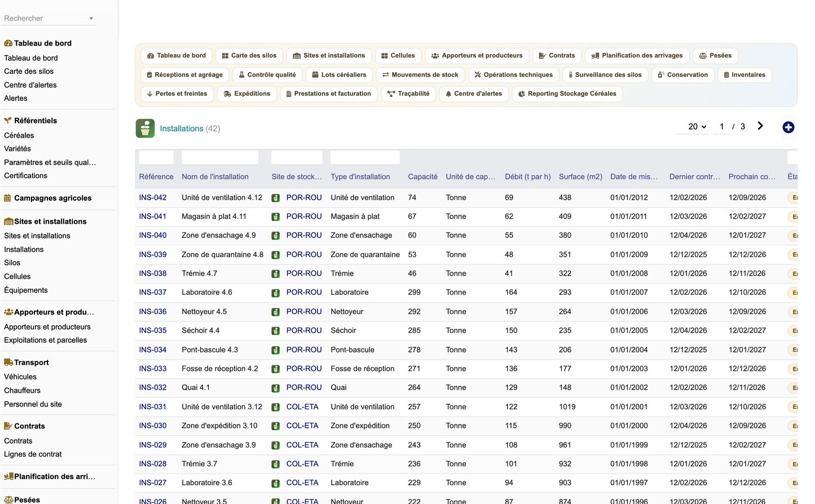Open Lignes de contrat in sidebar
This screenshot has height=504, width=815.
(33, 454)
